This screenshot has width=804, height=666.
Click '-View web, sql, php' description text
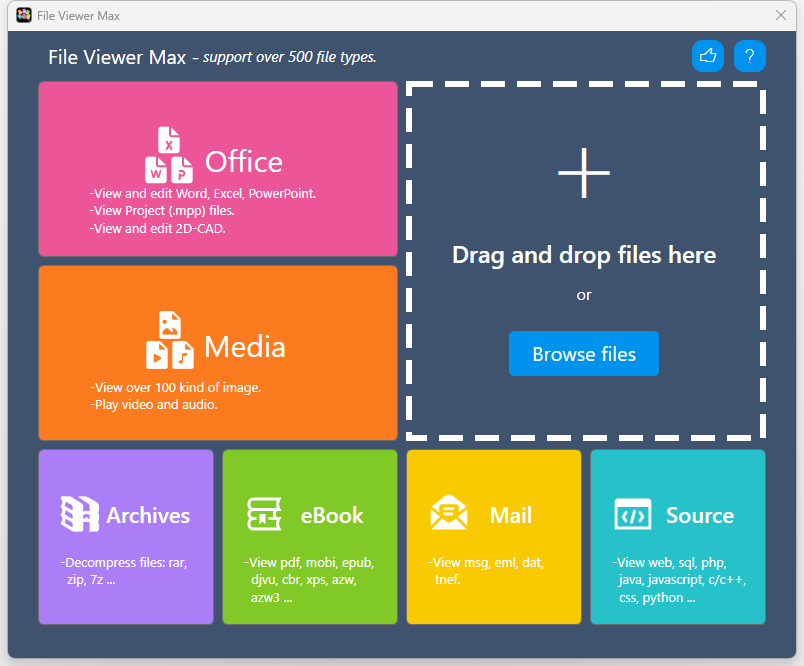point(679,580)
